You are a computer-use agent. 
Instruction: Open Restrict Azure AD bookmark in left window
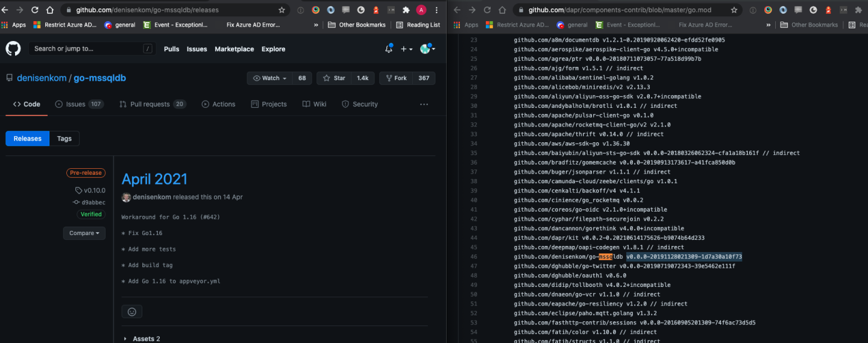[65, 25]
